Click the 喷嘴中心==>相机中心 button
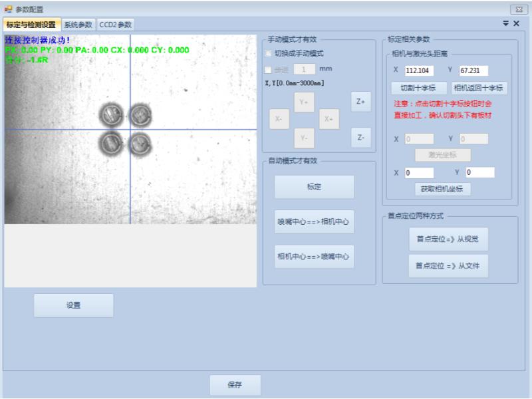This screenshot has height=399, width=532. pos(314,221)
